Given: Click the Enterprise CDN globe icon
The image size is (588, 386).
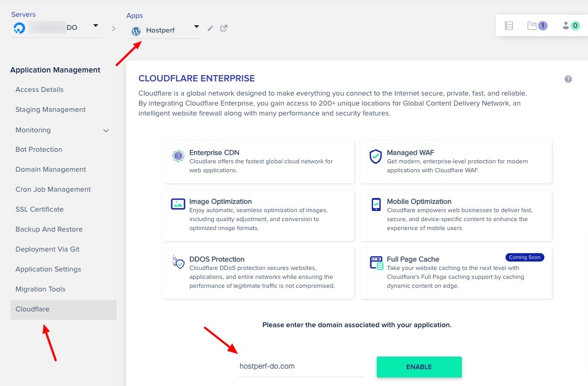Looking at the screenshot, I should pos(178,155).
